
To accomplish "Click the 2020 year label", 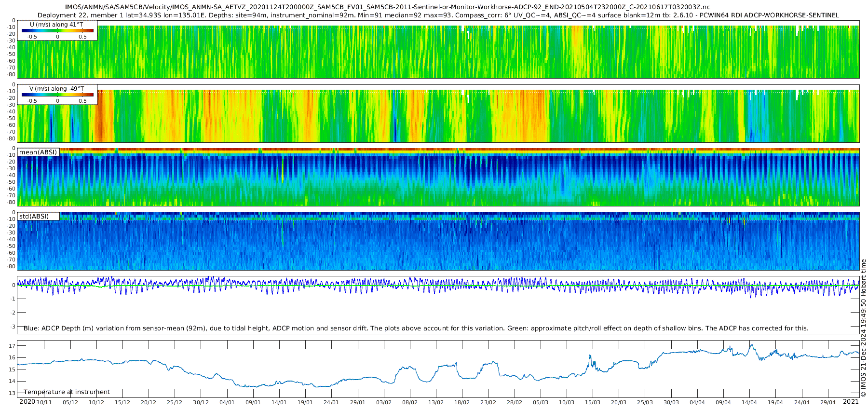I will click(27, 402).
